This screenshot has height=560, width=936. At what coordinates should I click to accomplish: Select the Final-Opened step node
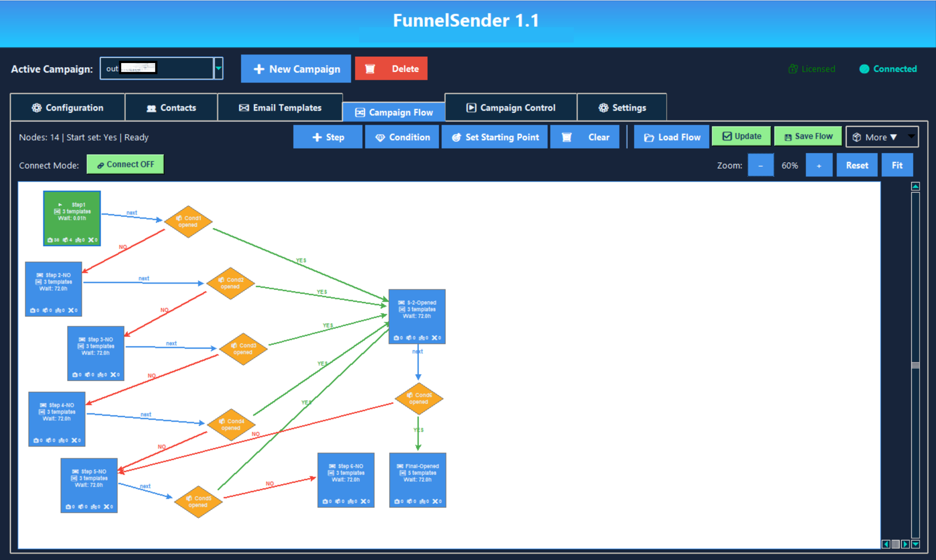pyautogui.click(x=418, y=480)
